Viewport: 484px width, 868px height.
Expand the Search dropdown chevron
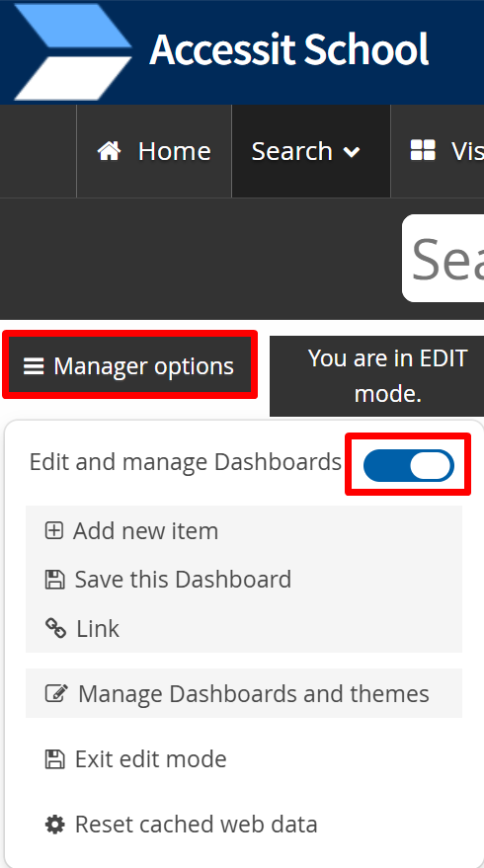pyautogui.click(x=352, y=152)
